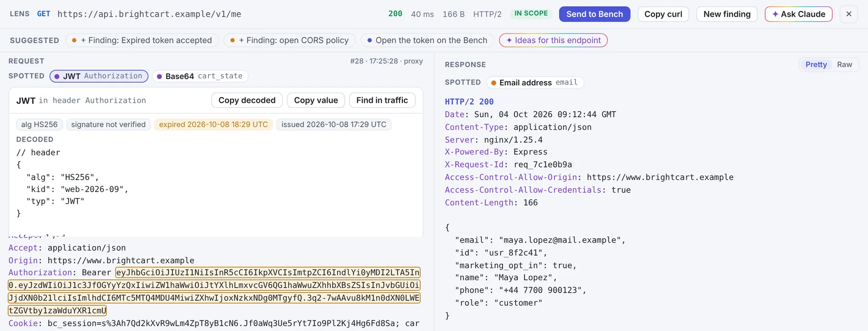This screenshot has height=331, width=868.
Task: Click the IN SCOPE badge
Action: tap(531, 14)
